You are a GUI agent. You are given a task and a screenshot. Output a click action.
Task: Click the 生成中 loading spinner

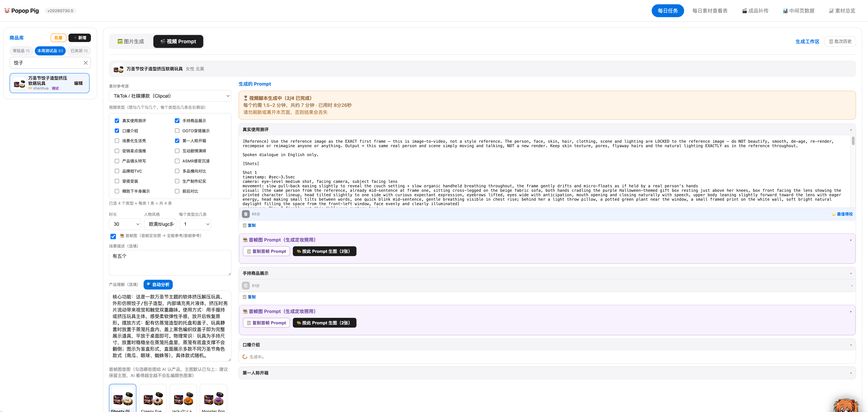(x=245, y=357)
